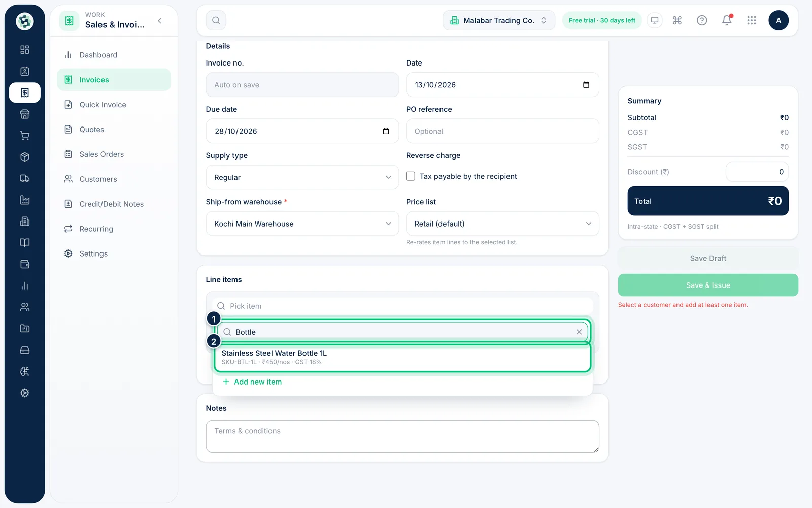Click Add new item link
Image resolution: width=812 pixels, height=508 pixels.
(x=252, y=382)
